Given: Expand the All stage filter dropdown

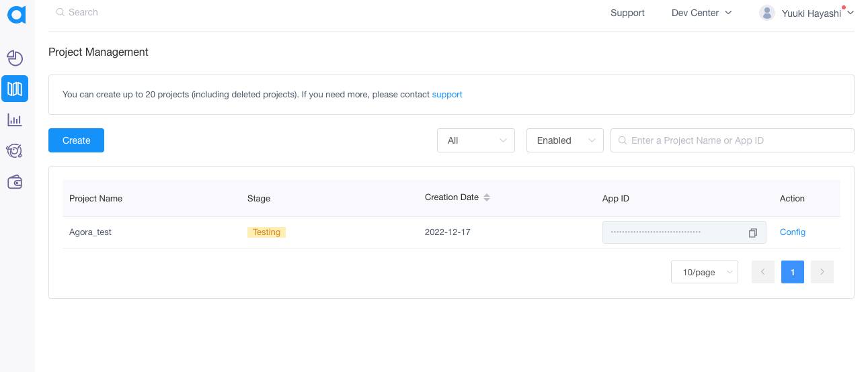Looking at the screenshot, I should (x=475, y=140).
